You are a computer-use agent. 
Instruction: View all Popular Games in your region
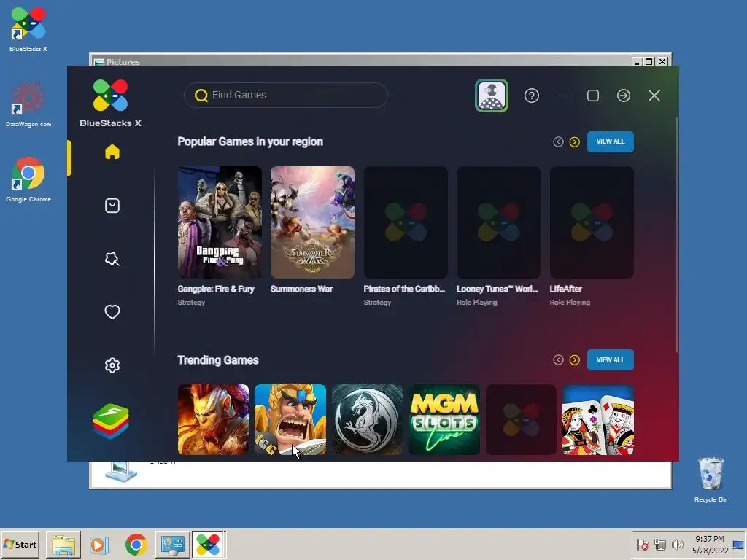coord(611,141)
